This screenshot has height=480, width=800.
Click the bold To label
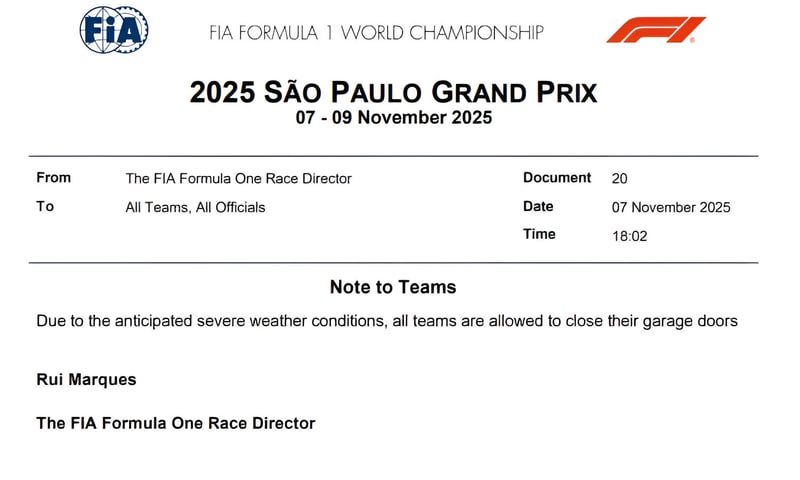[x=45, y=207]
